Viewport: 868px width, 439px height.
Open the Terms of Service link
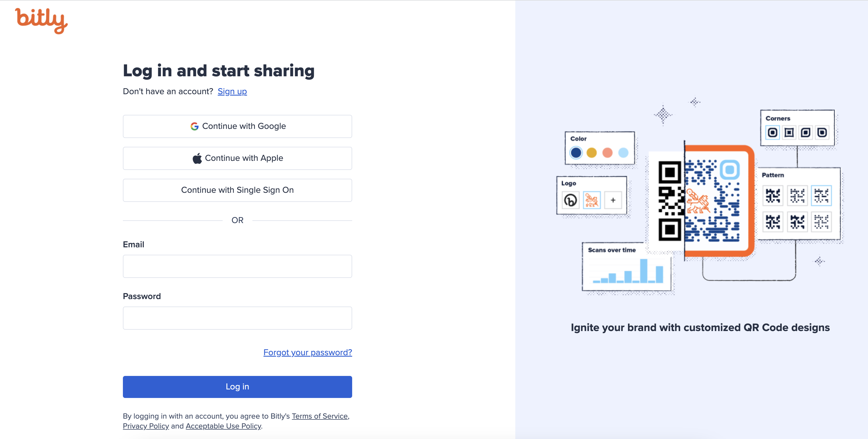[319, 416]
